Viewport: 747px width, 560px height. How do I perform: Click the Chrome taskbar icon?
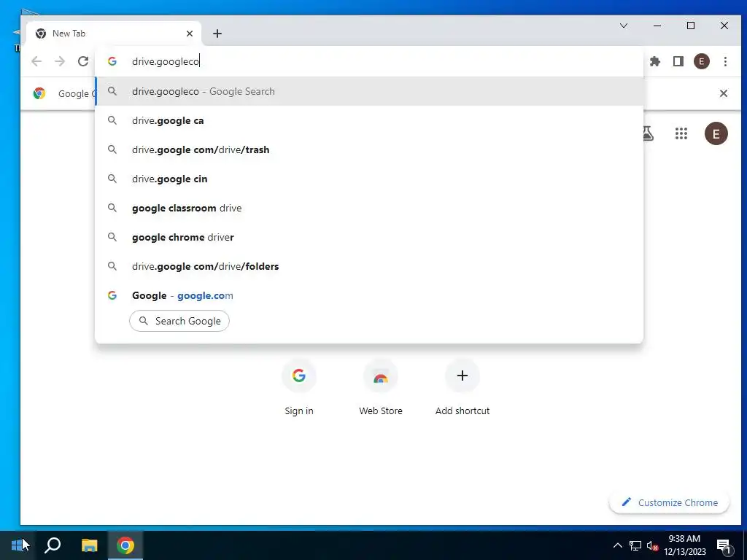point(125,545)
